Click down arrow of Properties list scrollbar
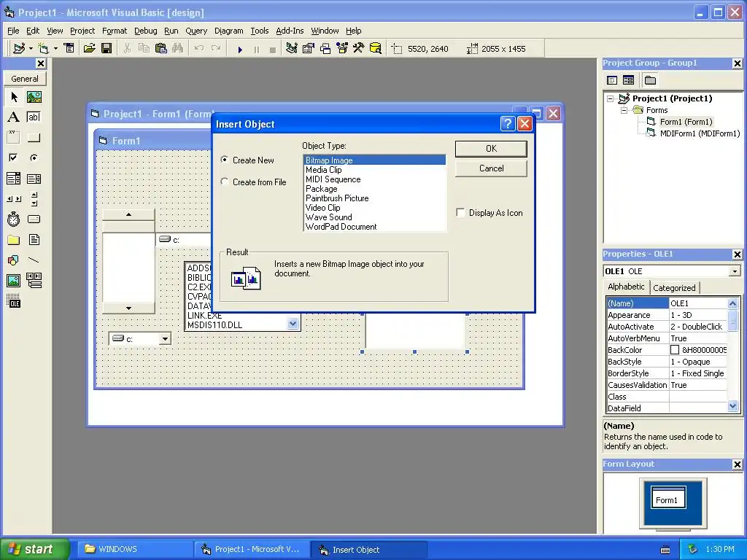 [732, 407]
